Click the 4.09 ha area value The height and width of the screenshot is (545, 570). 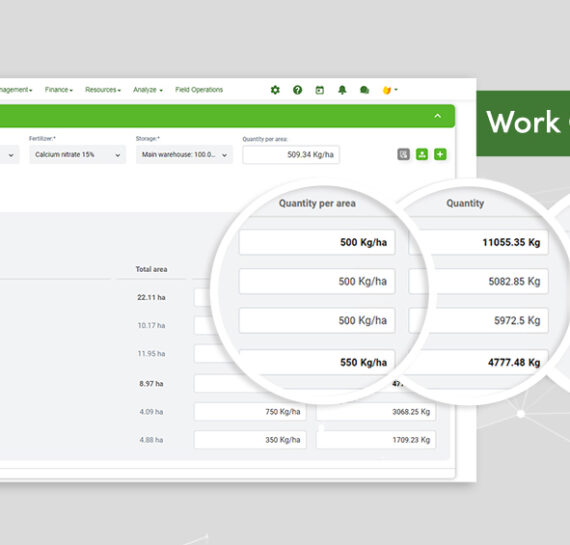151,412
